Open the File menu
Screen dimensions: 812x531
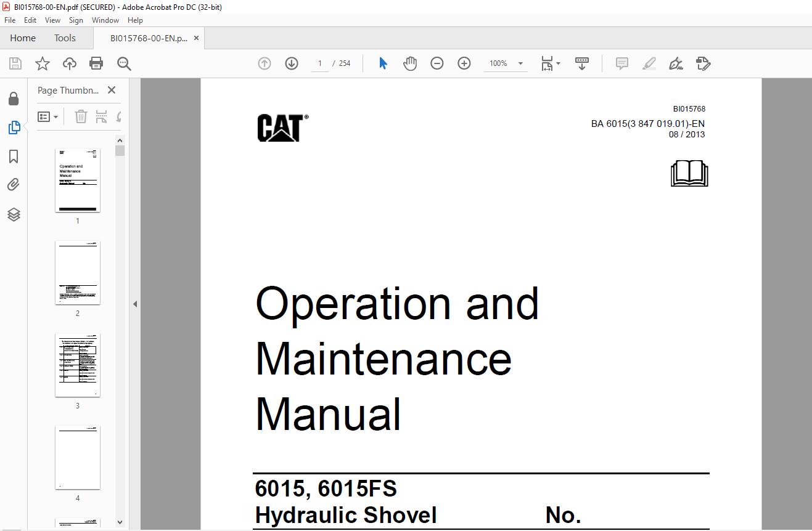[10, 20]
